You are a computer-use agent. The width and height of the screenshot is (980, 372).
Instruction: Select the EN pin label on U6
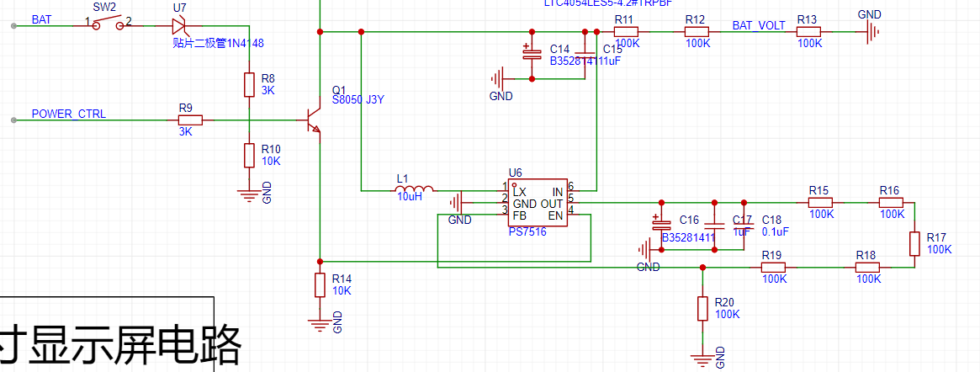point(556,215)
